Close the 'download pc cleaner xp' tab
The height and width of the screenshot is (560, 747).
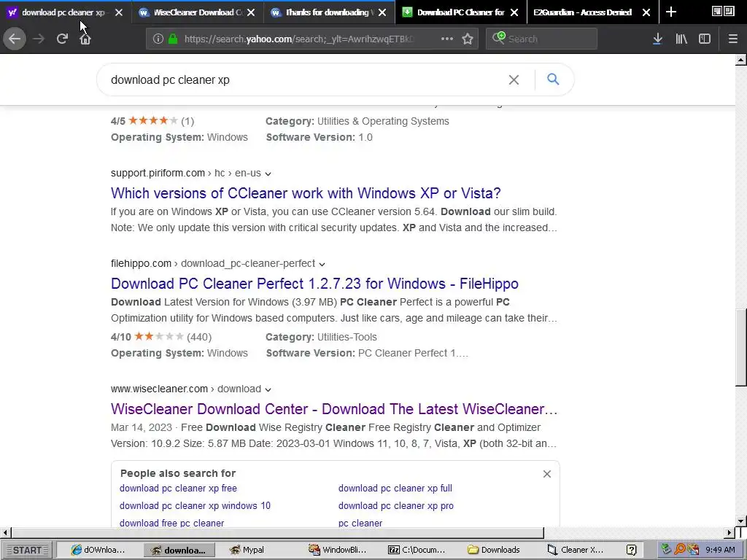[x=119, y=12]
